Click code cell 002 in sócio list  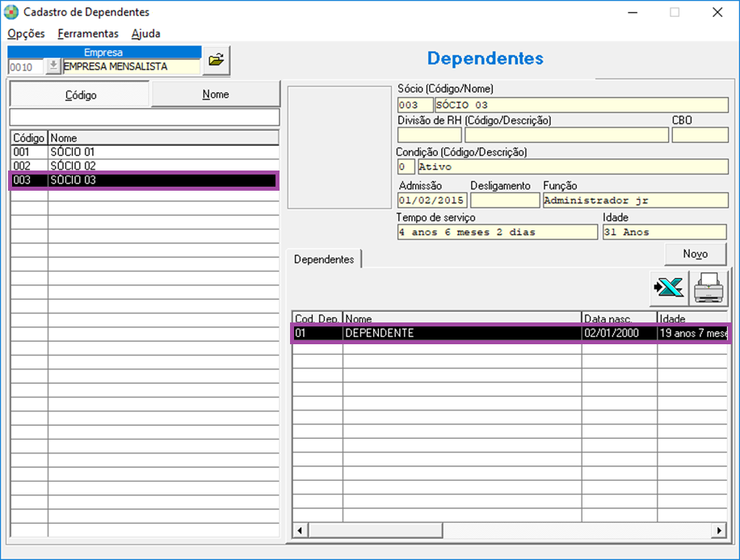pos(29,166)
